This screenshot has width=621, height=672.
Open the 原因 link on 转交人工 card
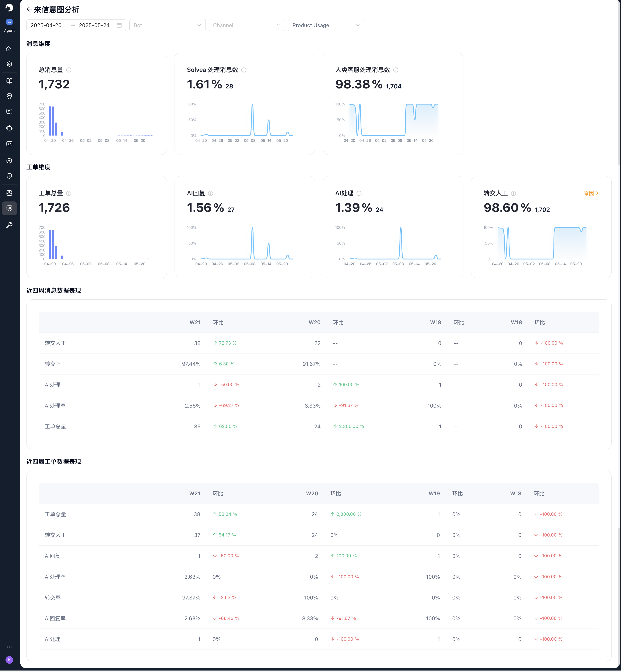(x=590, y=193)
